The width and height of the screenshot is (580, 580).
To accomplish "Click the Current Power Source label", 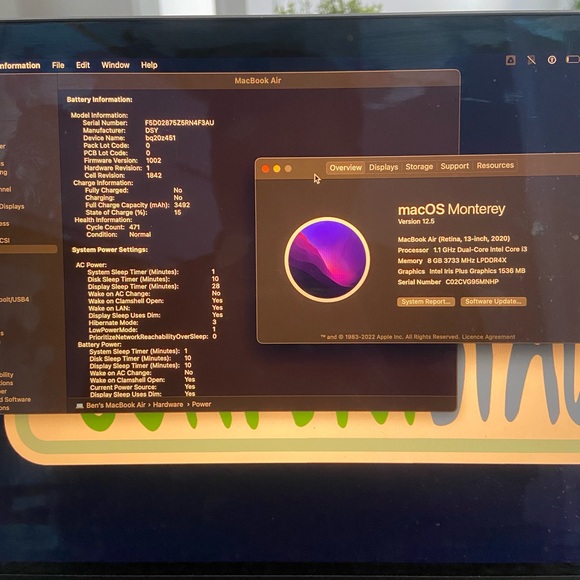I will click(x=123, y=387).
